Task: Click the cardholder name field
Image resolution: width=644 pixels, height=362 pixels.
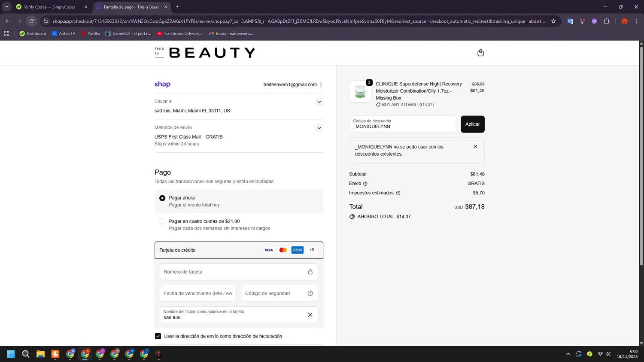Action: coord(239,315)
